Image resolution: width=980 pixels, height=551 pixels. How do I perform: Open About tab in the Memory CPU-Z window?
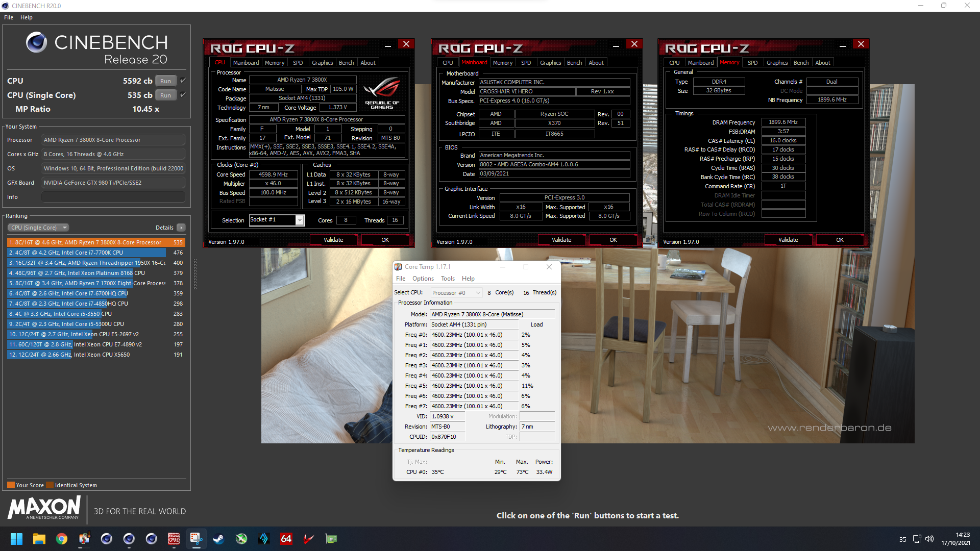pyautogui.click(x=822, y=63)
